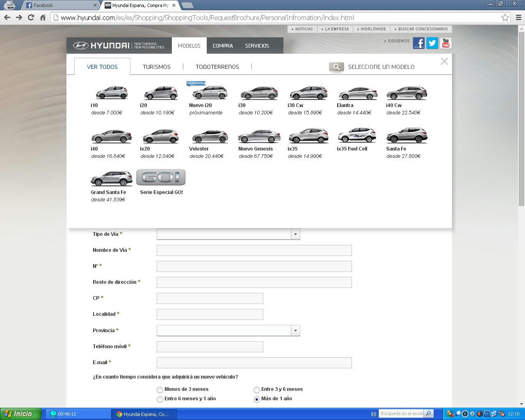The width and height of the screenshot is (525, 420).
Task: Open the COMPRA menu
Action: tap(223, 46)
